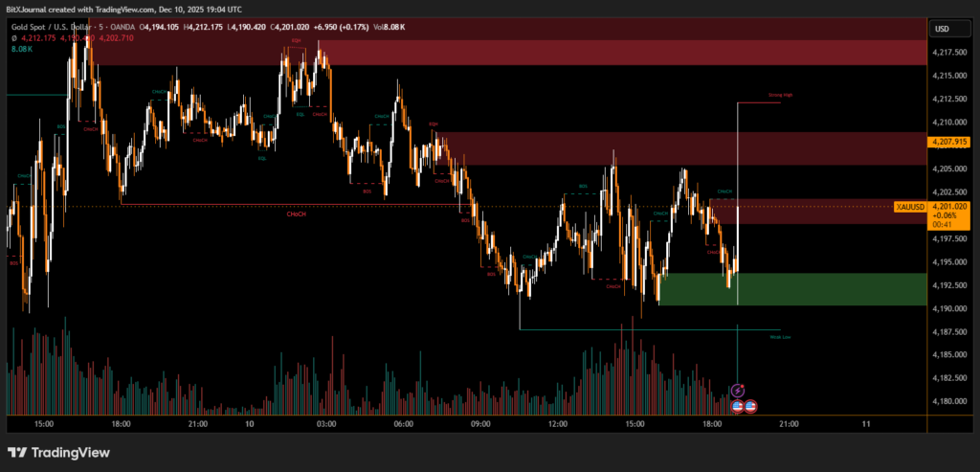Open the purple lightning event icon
Screen dimensions: 980x472
tap(738, 391)
